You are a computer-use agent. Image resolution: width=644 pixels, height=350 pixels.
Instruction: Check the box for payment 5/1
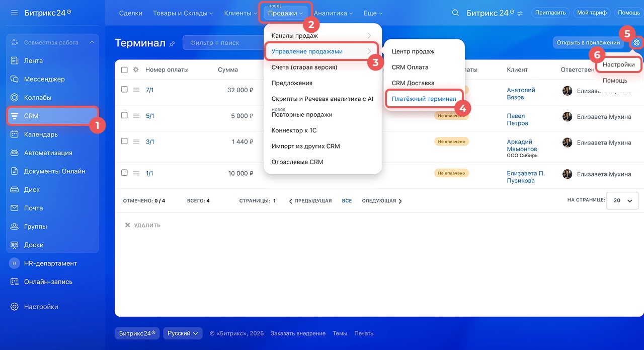click(x=124, y=115)
